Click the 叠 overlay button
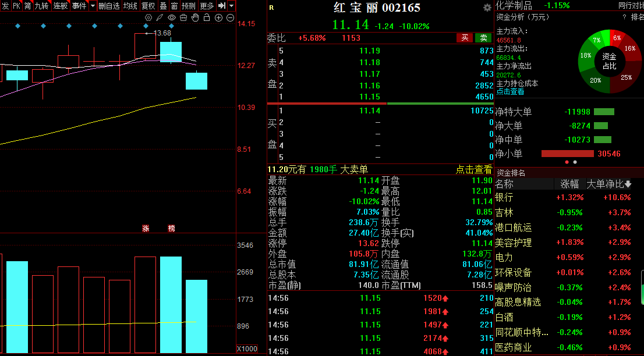The width and height of the screenshot is (644, 356). point(163,6)
